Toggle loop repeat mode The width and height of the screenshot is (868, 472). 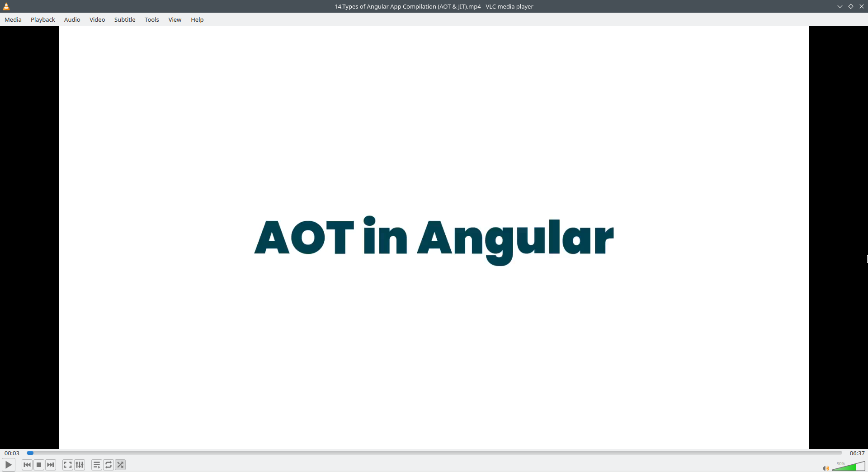[x=108, y=465]
